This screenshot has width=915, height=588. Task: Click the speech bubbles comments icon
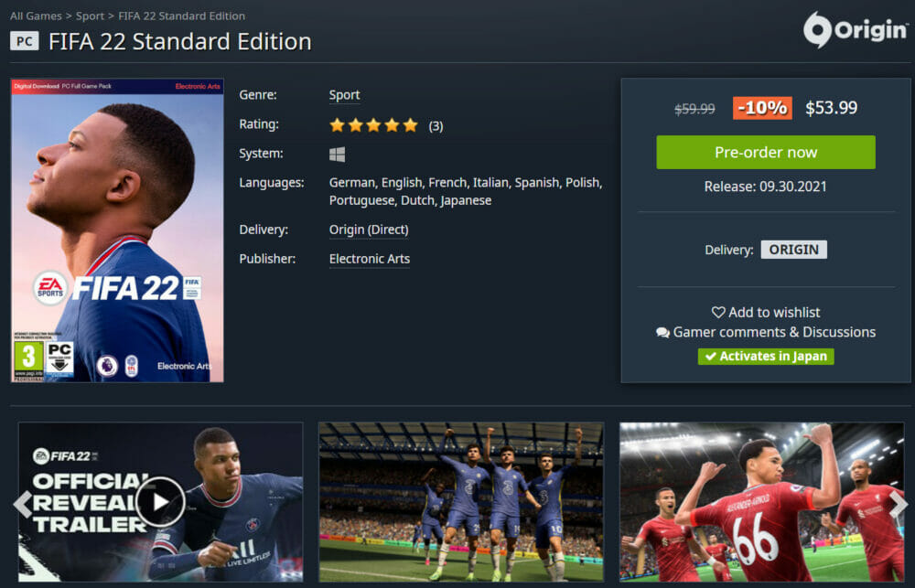[x=662, y=333]
